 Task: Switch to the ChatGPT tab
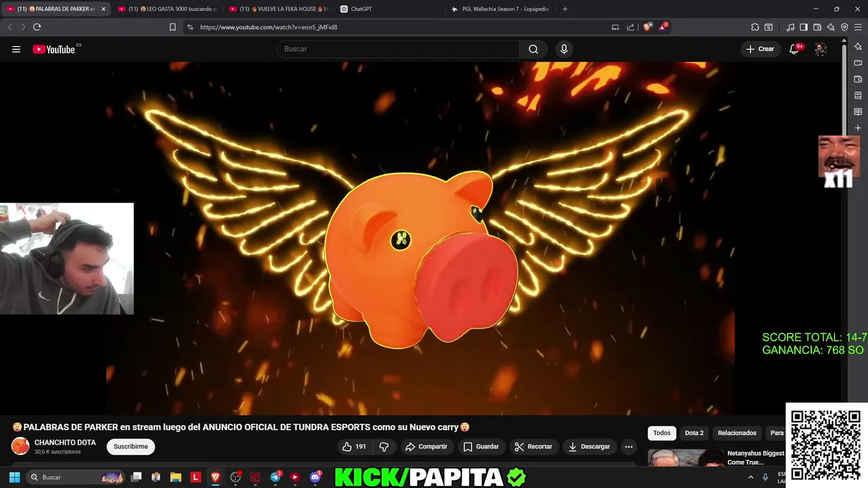tap(389, 9)
